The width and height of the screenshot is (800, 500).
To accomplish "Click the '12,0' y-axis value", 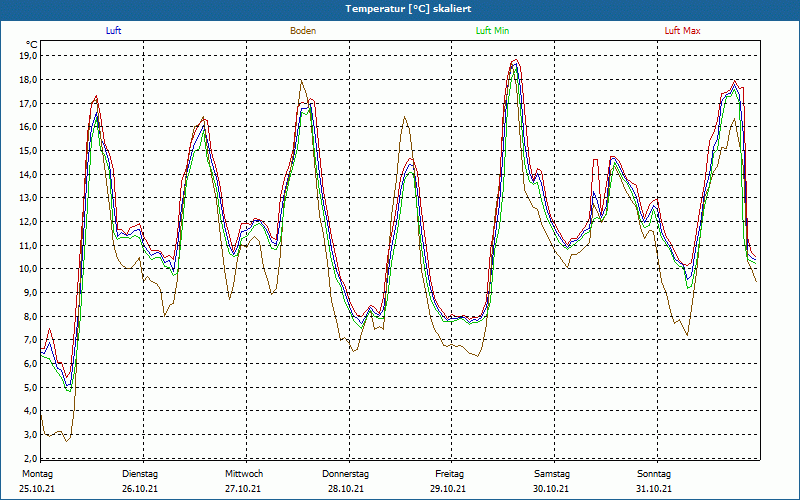I will tap(28, 221).
